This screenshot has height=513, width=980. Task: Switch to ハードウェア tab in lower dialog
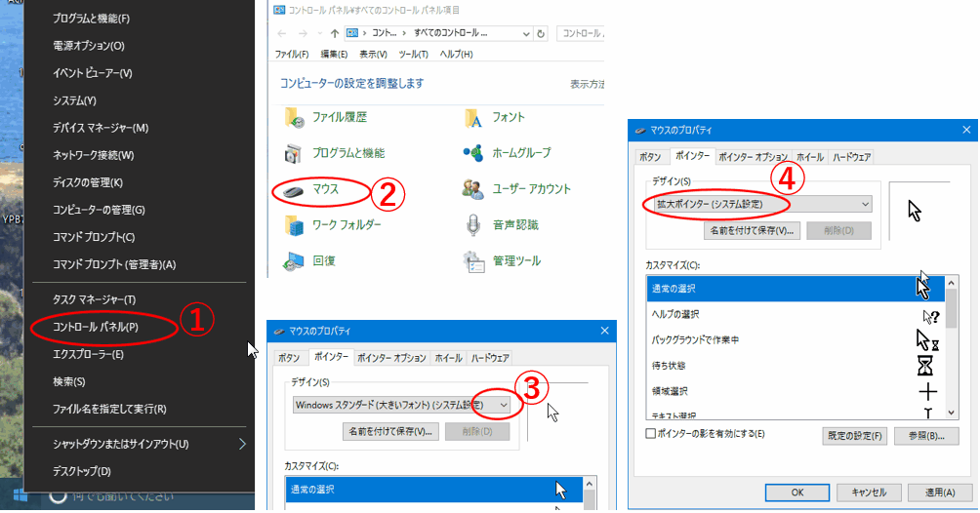pos(490,358)
